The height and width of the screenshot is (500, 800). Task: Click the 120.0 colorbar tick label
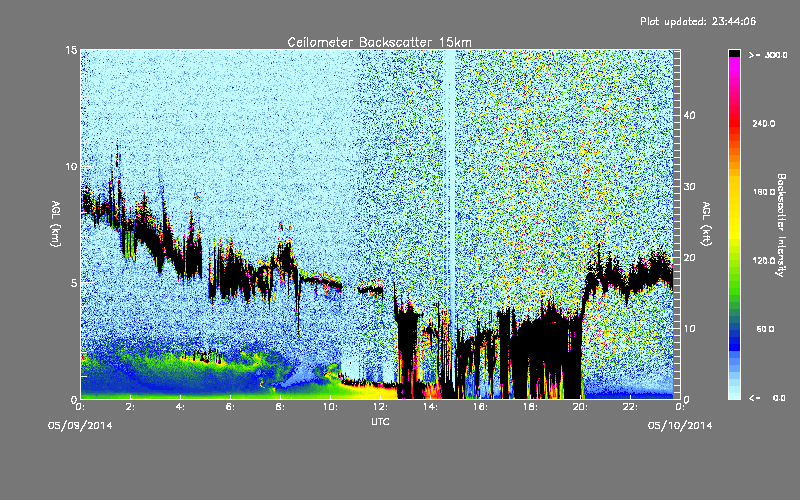[763, 261]
